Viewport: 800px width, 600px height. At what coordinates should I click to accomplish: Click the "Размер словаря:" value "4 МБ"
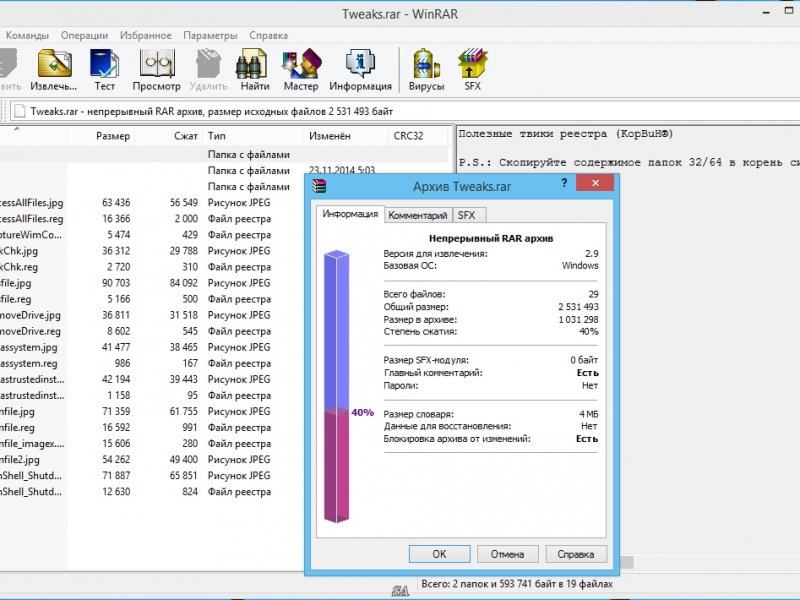589,414
